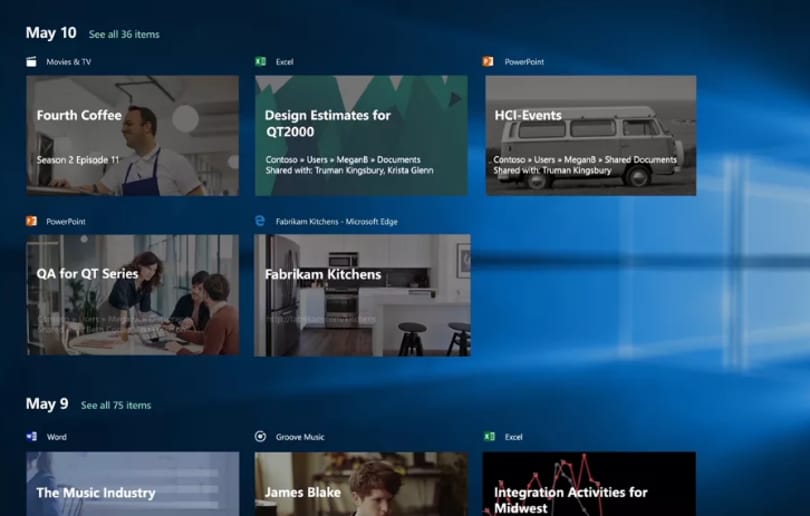810x516 pixels.
Task: Click the PowerPoint icon above HCI-Events
Action: pyautogui.click(x=488, y=61)
